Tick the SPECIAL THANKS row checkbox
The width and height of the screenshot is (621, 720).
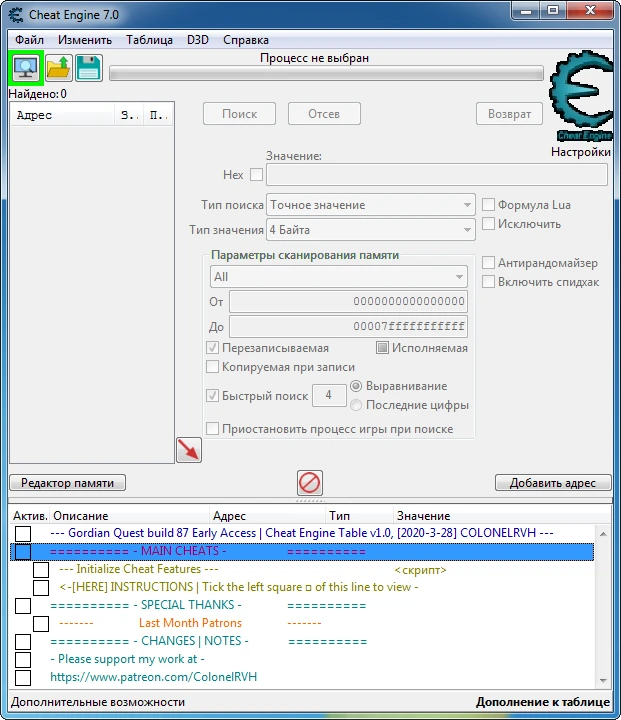tap(23, 606)
